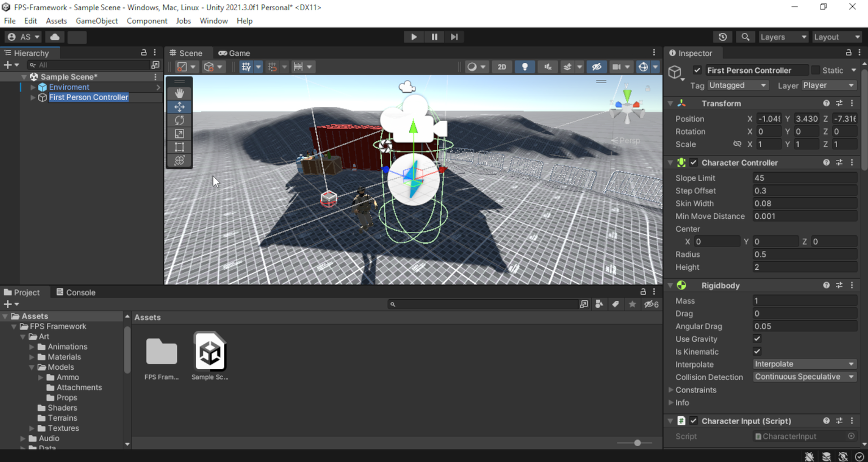Select First Person Controller in Hierarchy
Viewport: 868px width, 462px height.
tap(88, 97)
